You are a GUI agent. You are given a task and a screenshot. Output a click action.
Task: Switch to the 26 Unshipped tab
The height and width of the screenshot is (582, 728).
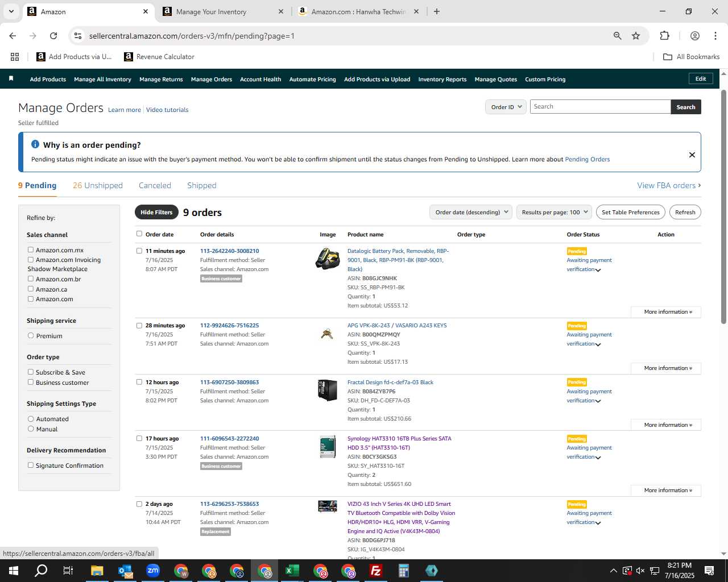tap(98, 185)
